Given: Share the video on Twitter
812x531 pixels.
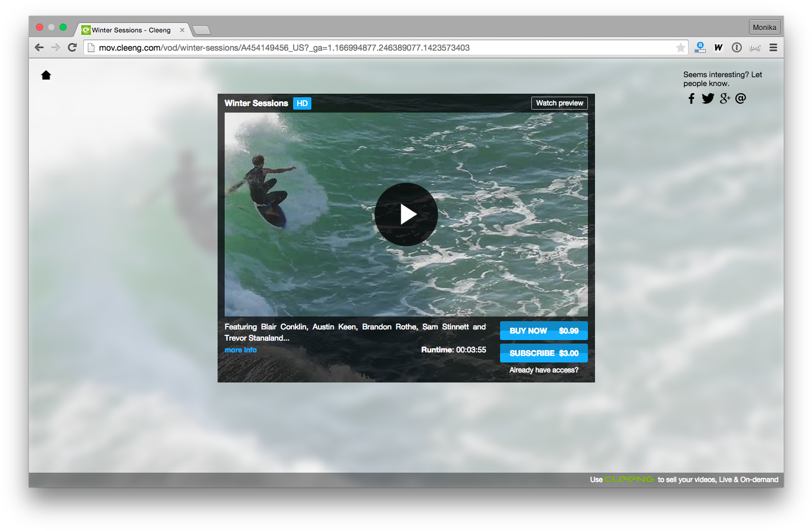Looking at the screenshot, I should point(708,98).
